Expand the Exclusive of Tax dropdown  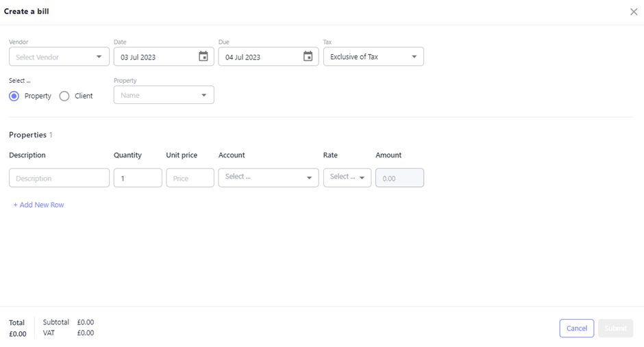pyautogui.click(x=373, y=57)
